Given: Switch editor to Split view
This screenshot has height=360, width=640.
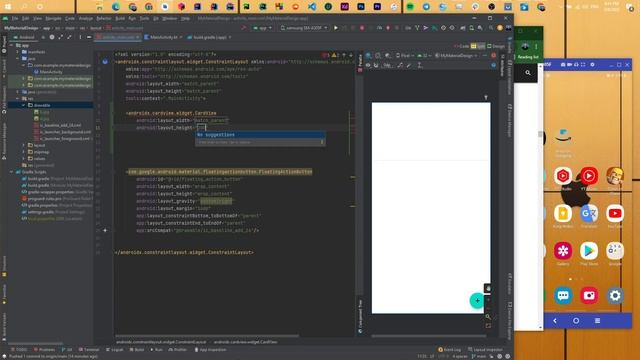Looking at the screenshot, I should [x=478, y=47].
